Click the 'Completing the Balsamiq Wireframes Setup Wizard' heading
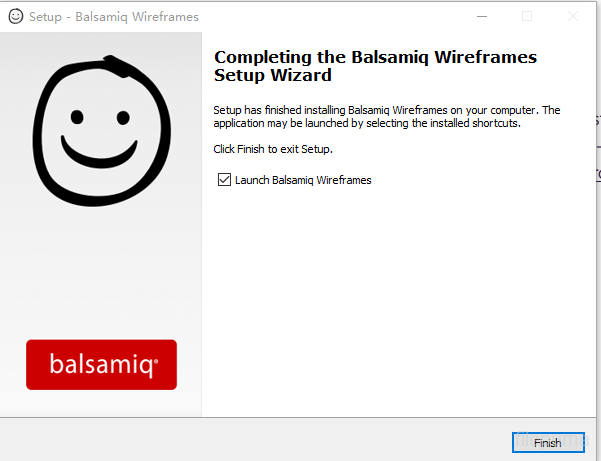601x461 pixels. 375,66
